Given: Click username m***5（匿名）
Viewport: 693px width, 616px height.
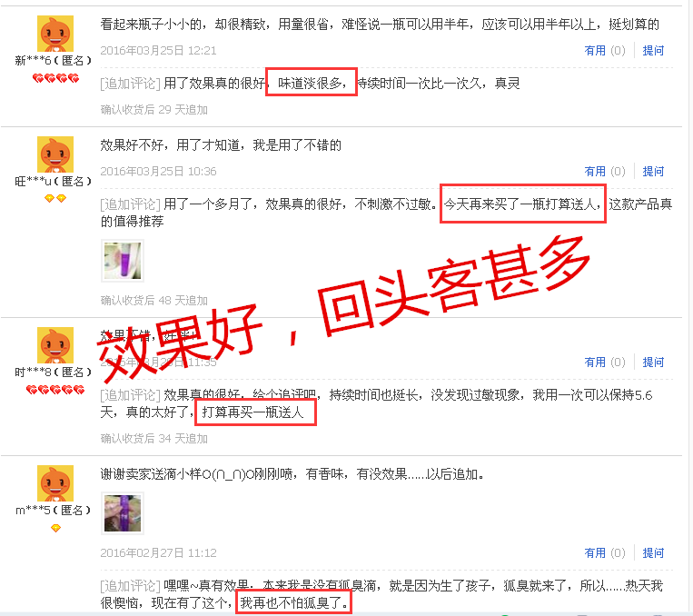Looking at the screenshot, I should point(53,511).
